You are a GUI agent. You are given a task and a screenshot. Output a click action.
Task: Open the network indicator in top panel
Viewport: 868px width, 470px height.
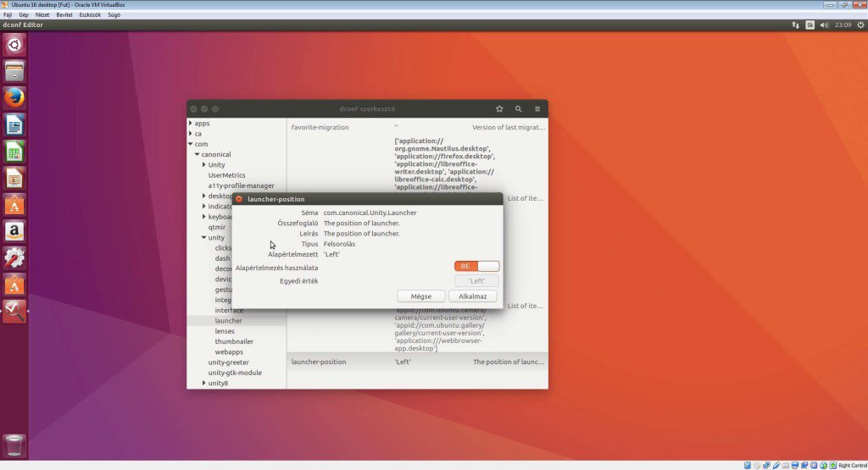click(x=795, y=25)
